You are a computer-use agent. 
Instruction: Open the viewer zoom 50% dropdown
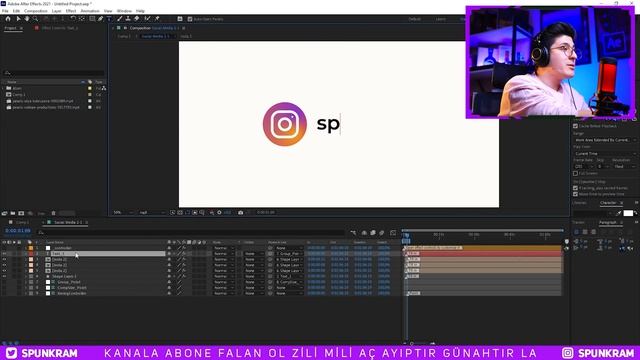tap(123, 213)
